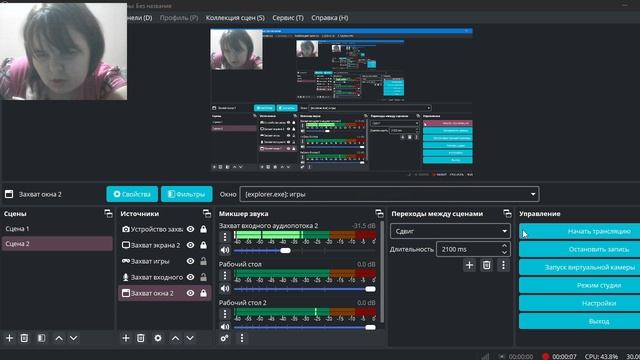Click Режим студии button
The height and width of the screenshot is (360, 640).
pos(580,285)
